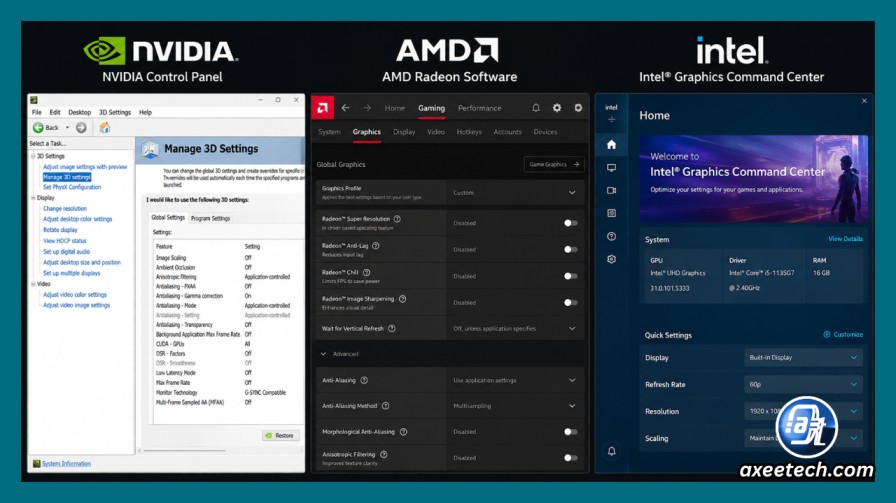Open NVIDIA Help menu
Screen dimensions: 896x503
point(145,112)
